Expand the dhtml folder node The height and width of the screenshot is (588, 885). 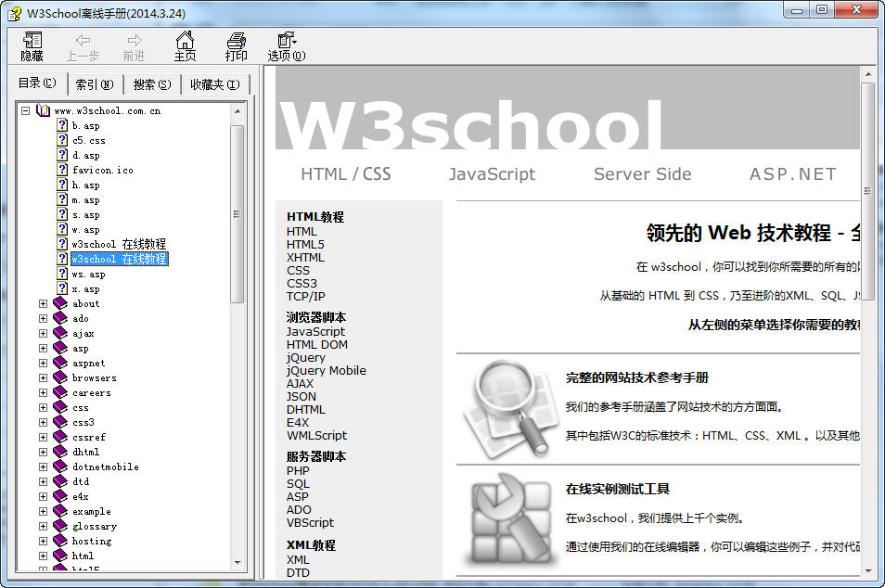click(43, 452)
